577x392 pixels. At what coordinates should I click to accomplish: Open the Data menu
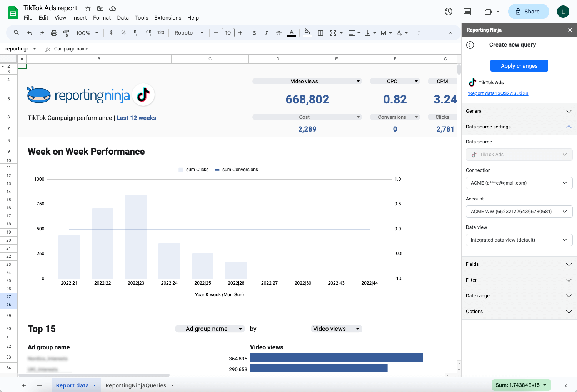click(x=123, y=18)
